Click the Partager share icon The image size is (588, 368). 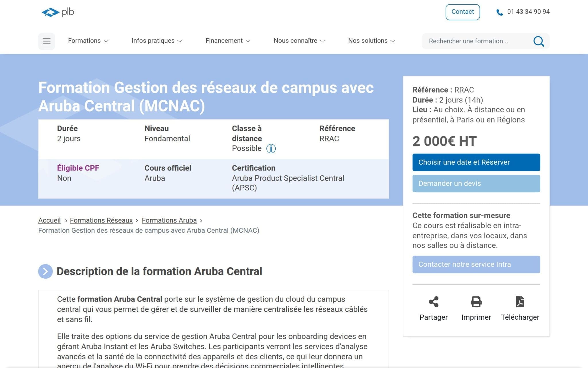[434, 302]
